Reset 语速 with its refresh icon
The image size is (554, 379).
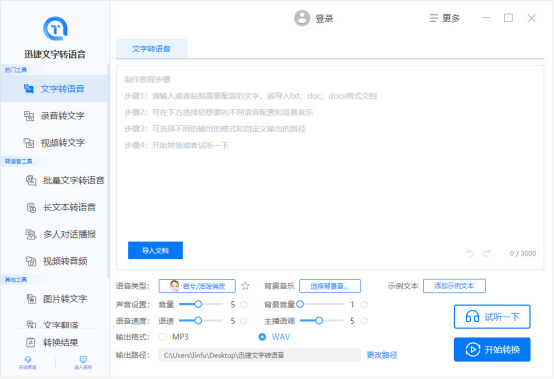(x=244, y=321)
